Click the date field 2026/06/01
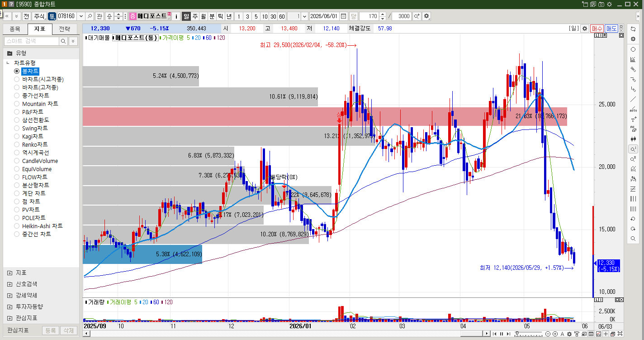Screen dimensions: 644x340 [x=324, y=16]
